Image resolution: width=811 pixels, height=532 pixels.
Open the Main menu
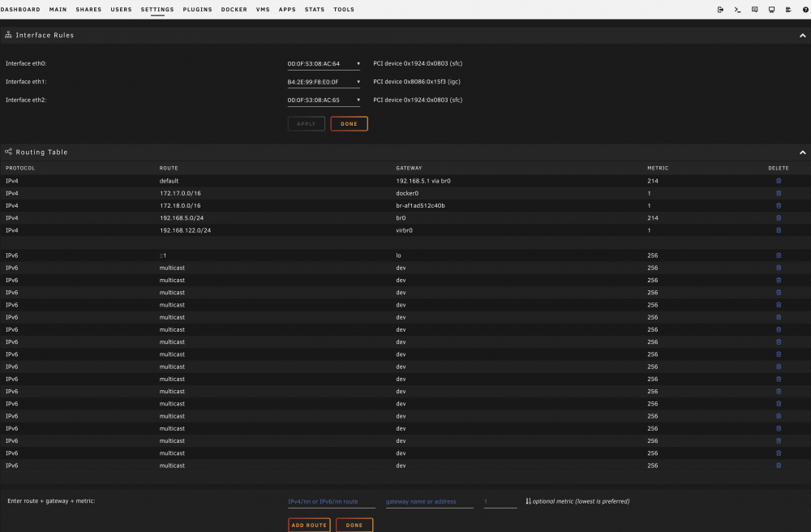[x=58, y=9]
